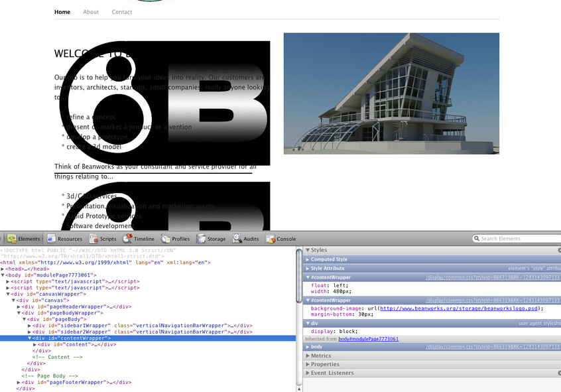Open the first #contentWrapper common.css source link
This screenshot has width=561, height=392.
pyautogui.click(x=493, y=277)
